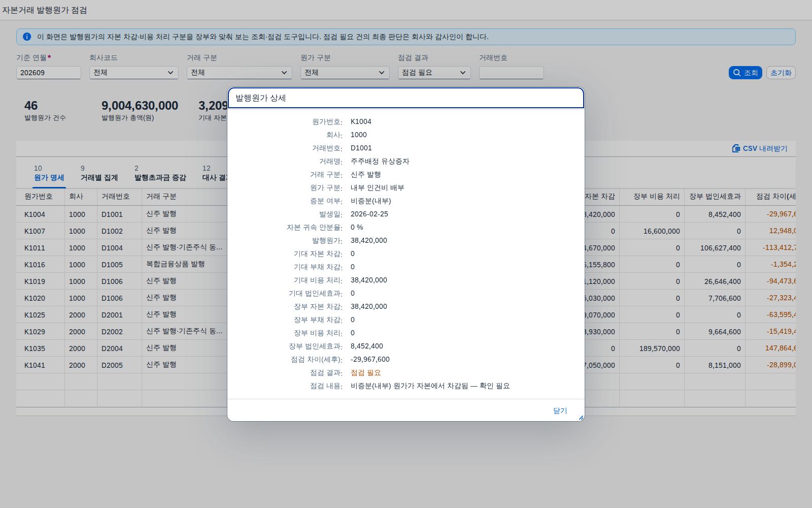Click the 원가번호 column header
The height and width of the screenshot is (508, 812).
click(41, 197)
